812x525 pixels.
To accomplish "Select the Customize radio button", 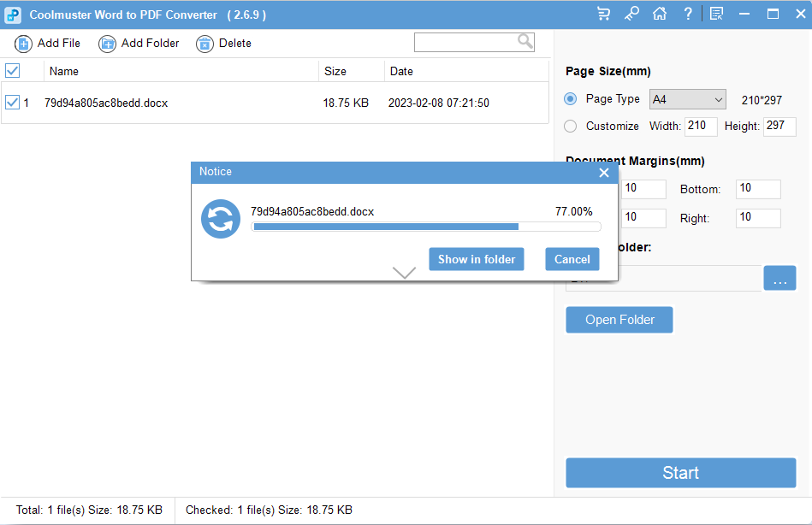I will pyautogui.click(x=570, y=127).
